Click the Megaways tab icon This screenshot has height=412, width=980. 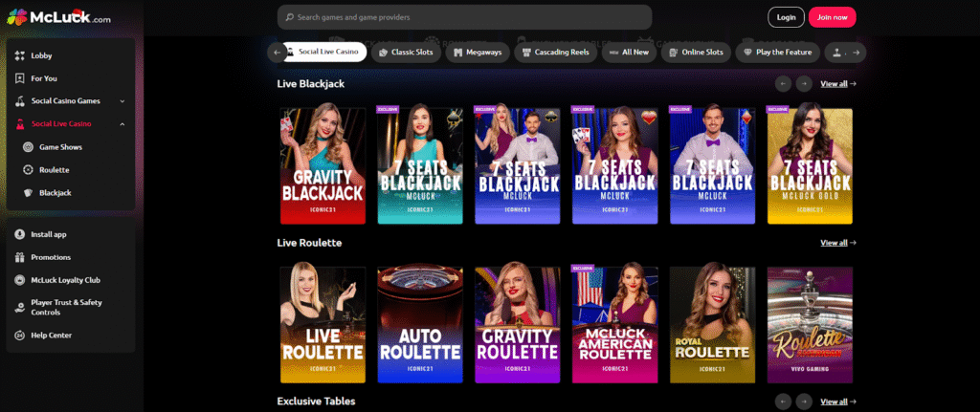[458, 53]
